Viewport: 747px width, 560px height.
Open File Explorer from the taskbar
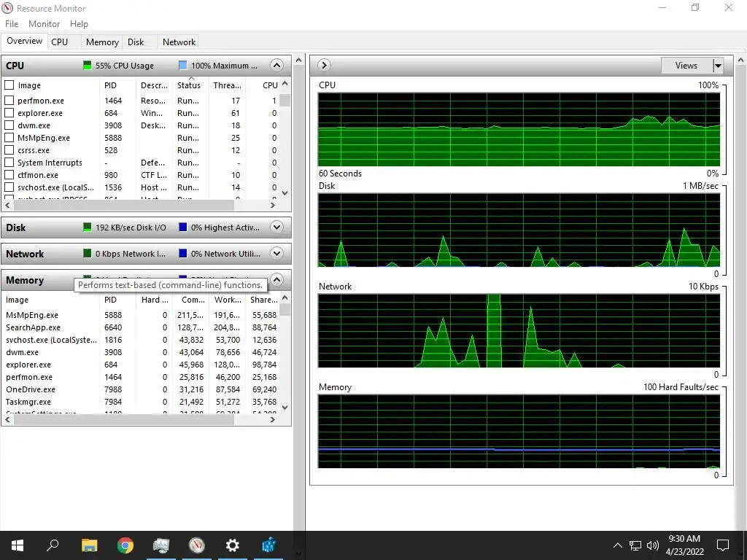coord(89,545)
